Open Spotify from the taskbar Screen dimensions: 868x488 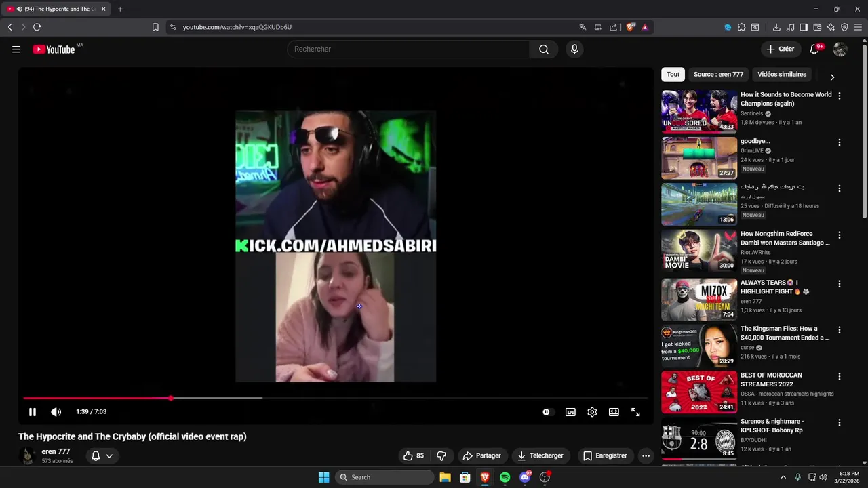(x=505, y=477)
